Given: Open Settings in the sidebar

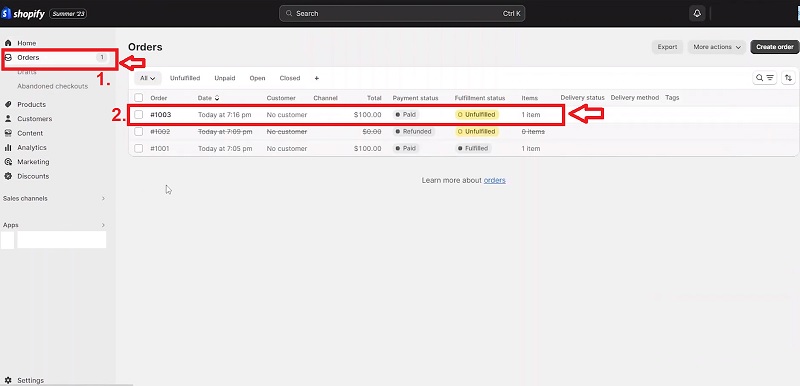Looking at the screenshot, I should pyautogui.click(x=31, y=380).
